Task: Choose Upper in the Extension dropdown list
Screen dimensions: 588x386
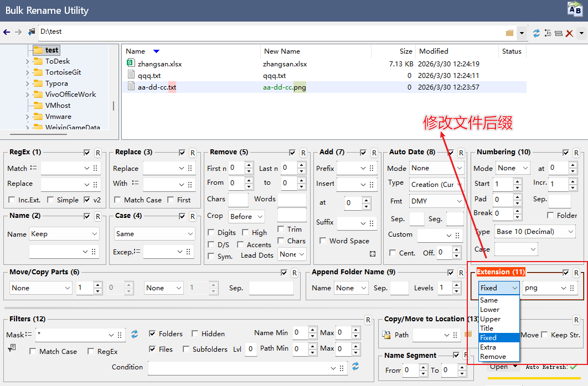Action: click(490, 319)
